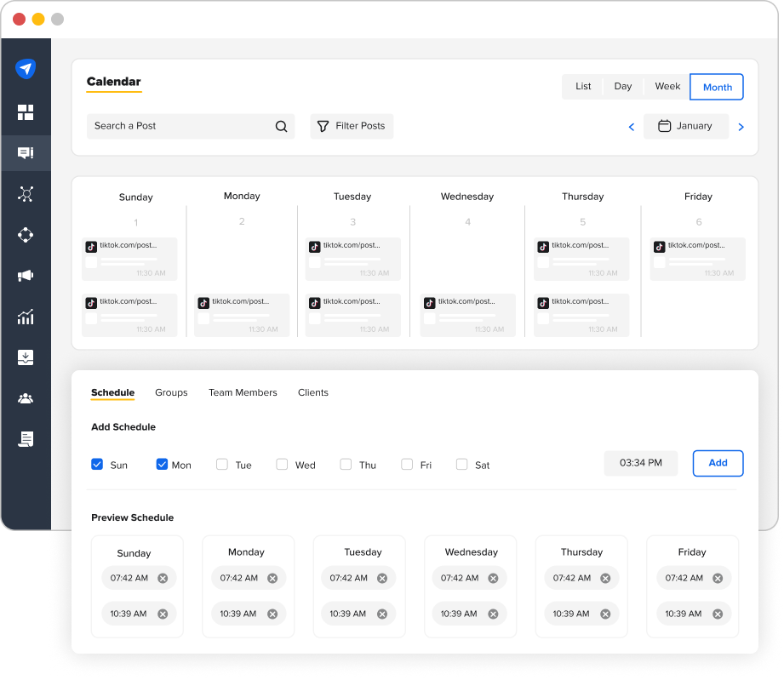Open the Filter Posts button
This screenshot has height=680, width=784.
[x=352, y=126]
